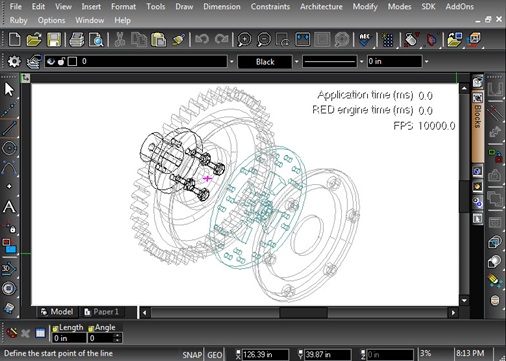Screen dimensions: 506x361
Task: Select the arrow Select tool
Action: click(9, 89)
